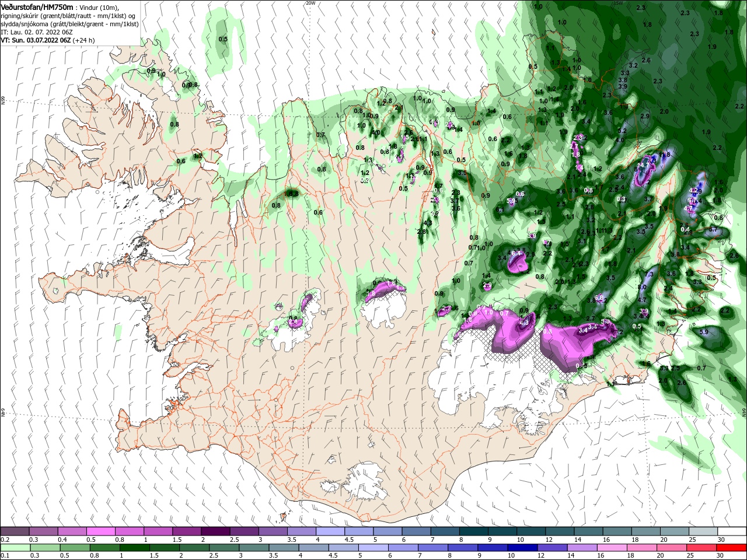747x560 pixels.
Task: Click the 25 swatch in the rain legend row
Action: (702, 548)
